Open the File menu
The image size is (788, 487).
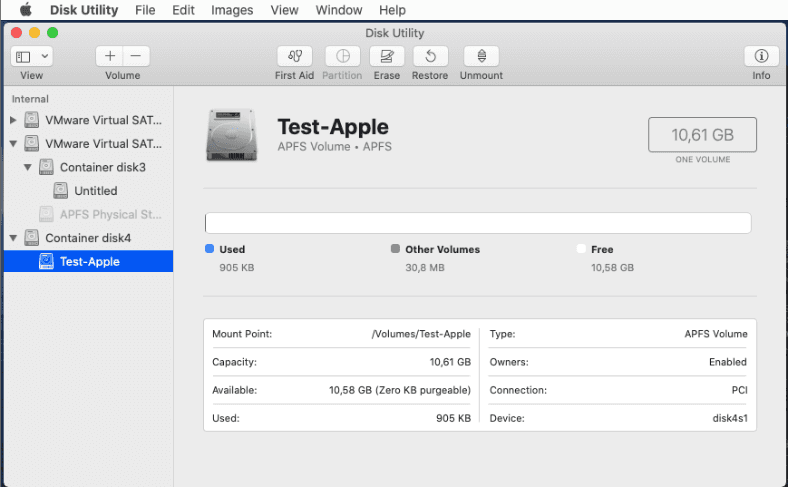(x=145, y=10)
